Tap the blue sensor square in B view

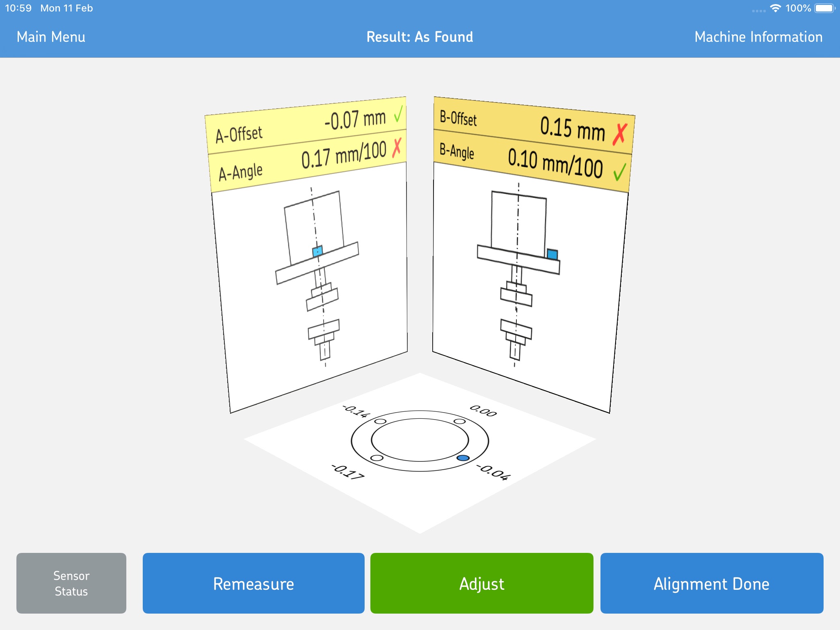pos(552,254)
